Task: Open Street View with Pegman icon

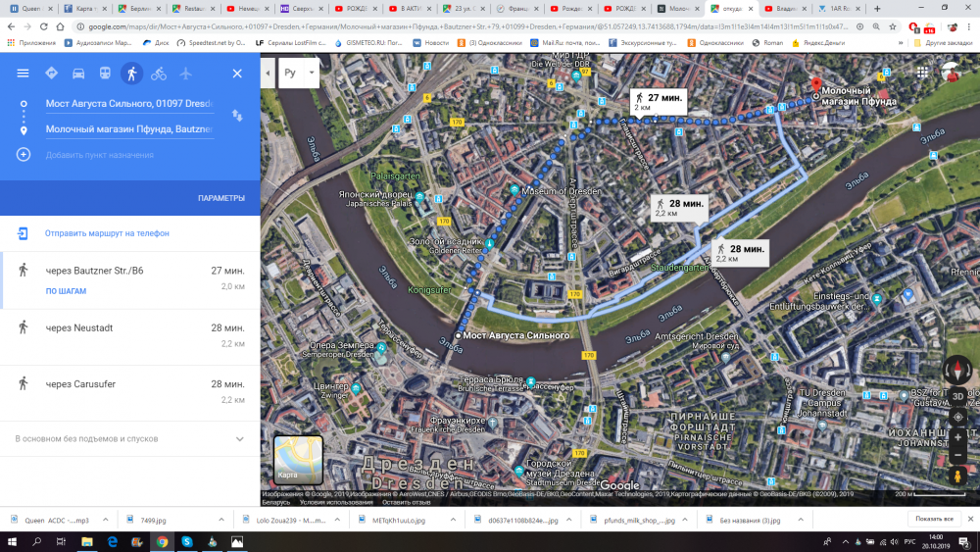Action: [x=957, y=477]
